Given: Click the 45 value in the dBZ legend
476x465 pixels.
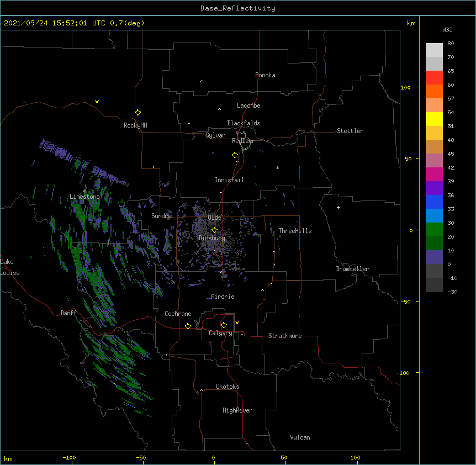Looking at the screenshot, I should tap(451, 154).
